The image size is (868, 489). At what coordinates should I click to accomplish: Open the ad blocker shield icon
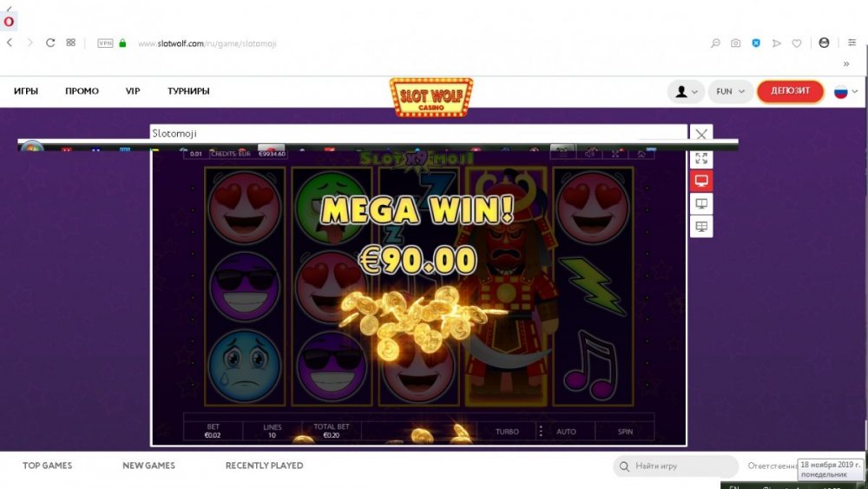(756, 43)
